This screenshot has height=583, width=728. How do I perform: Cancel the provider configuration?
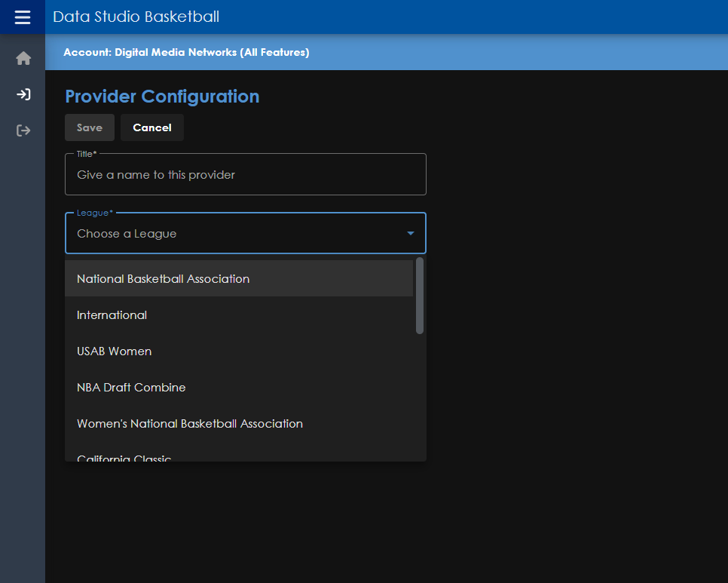(152, 127)
